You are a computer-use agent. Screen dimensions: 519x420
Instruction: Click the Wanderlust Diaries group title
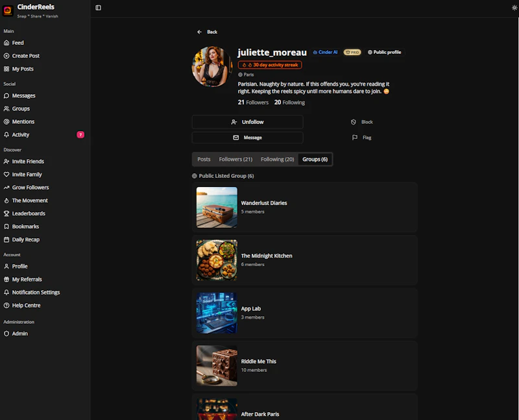pos(264,203)
